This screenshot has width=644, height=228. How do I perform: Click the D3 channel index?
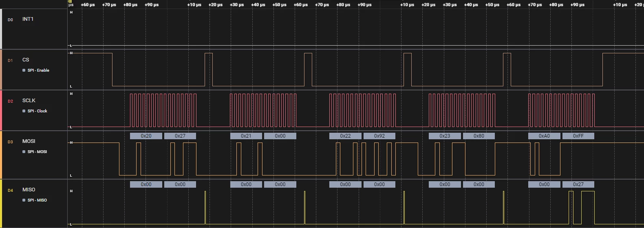(10, 142)
